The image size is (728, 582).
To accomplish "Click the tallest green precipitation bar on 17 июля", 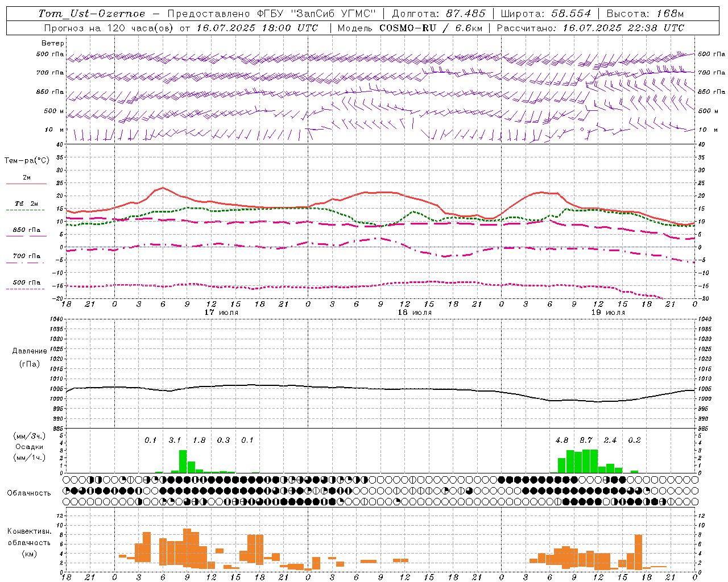I will [x=183, y=462].
